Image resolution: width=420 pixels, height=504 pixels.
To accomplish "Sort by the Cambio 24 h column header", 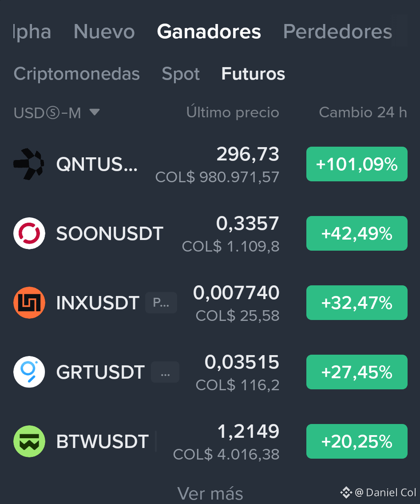I will click(363, 112).
